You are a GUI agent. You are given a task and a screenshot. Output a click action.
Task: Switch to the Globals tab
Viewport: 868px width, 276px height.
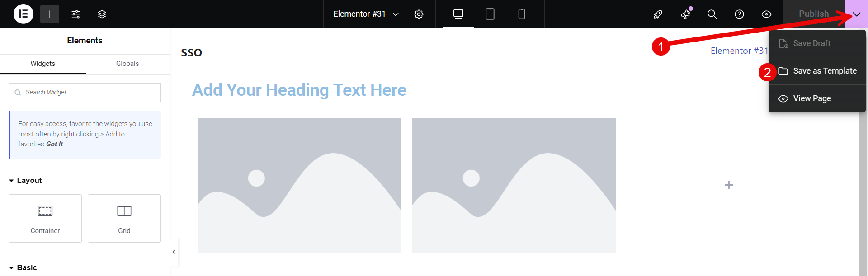point(127,64)
